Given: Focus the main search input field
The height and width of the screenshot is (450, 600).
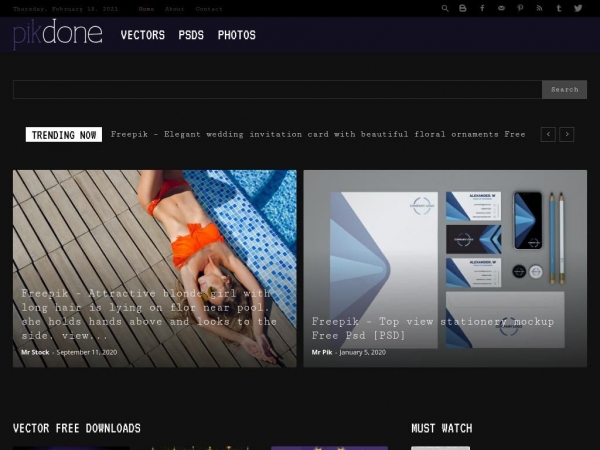Looking at the screenshot, I should coord(277,90).
